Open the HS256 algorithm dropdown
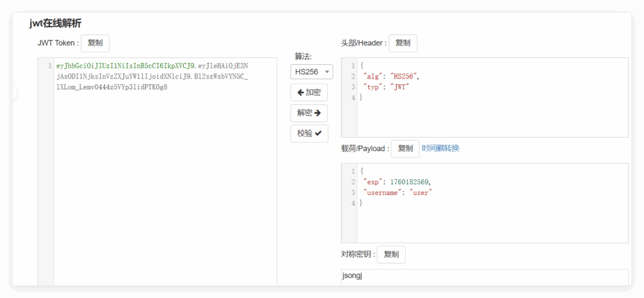This screenshot has width=644, height=298. 312,72
